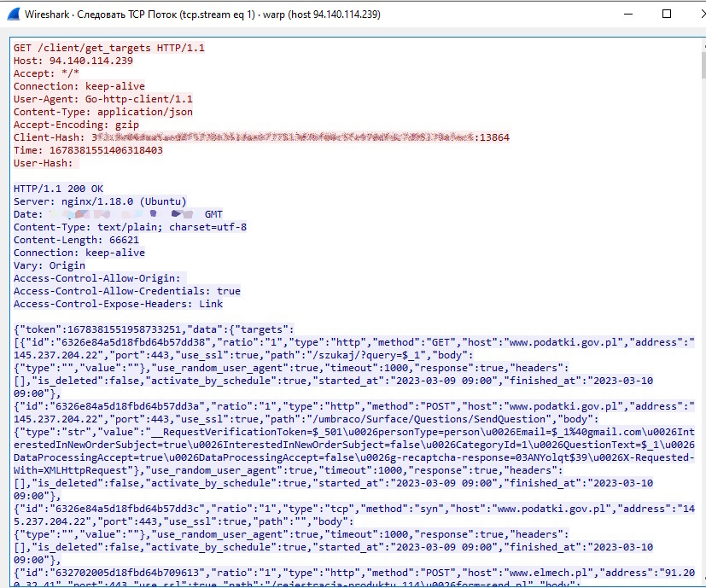Click the Host: 94.140.114.239 header line
Viewport: 706px width, 588px height.
73,61
